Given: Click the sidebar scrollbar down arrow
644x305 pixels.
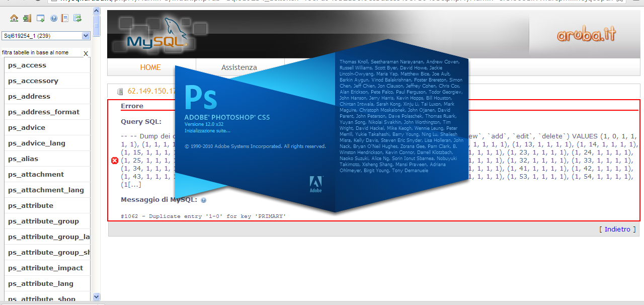Looking at the screenshot, I should click(x=97, y=297).
